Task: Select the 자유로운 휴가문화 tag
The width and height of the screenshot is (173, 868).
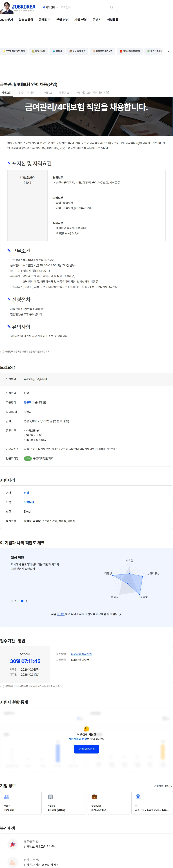Action: tap(103, 51)
